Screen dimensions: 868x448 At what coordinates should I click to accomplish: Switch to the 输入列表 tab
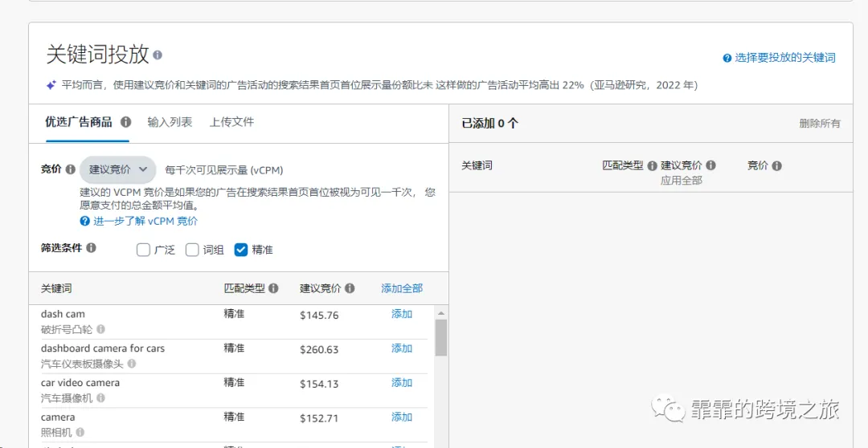click(x=170, y=122)
